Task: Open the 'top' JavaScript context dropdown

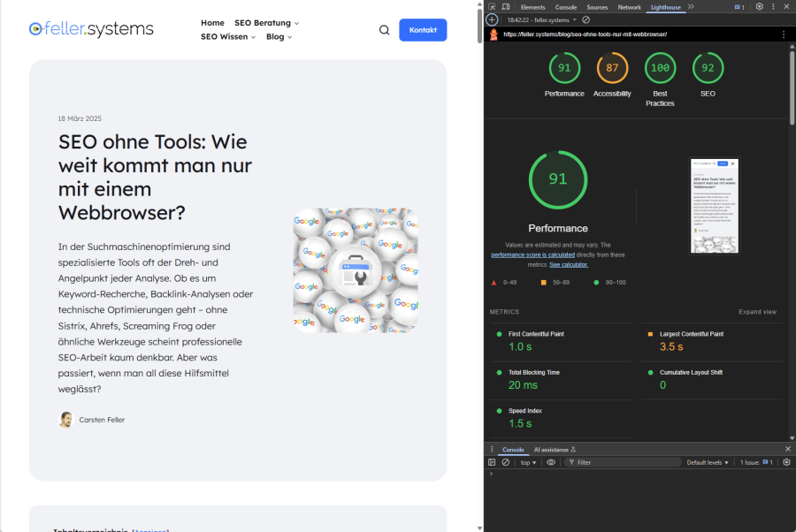Action: (528, 462)
